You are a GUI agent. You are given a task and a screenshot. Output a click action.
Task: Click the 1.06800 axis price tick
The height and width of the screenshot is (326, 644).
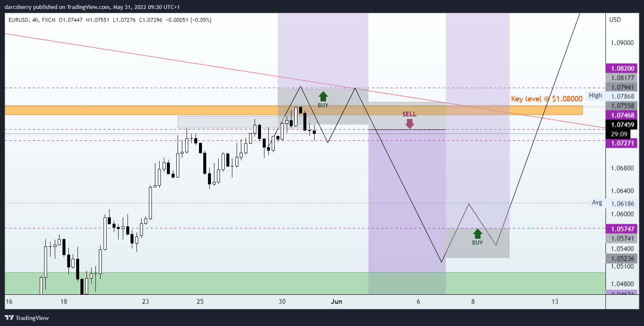[x=622, y=168]
